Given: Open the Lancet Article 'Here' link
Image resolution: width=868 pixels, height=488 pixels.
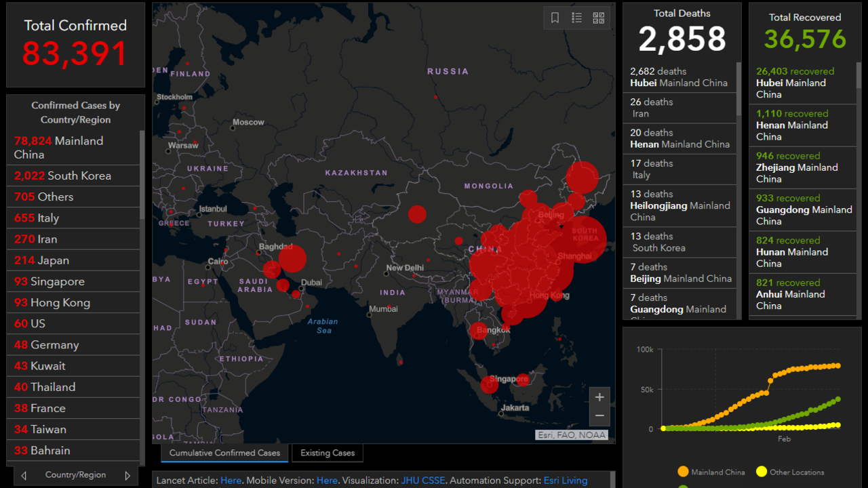Looking at the screenshot, I should (231, 481).
